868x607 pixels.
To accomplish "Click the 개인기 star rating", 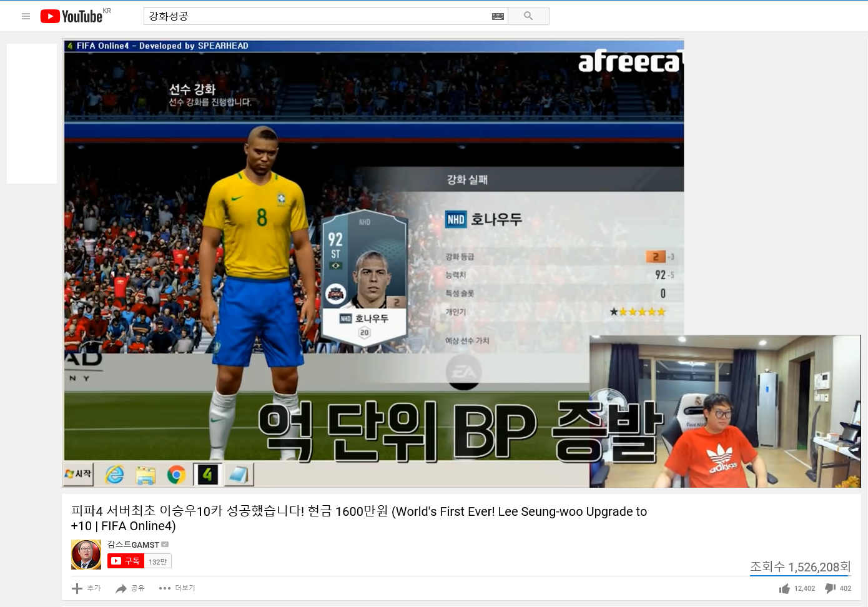I will (638, 312).
